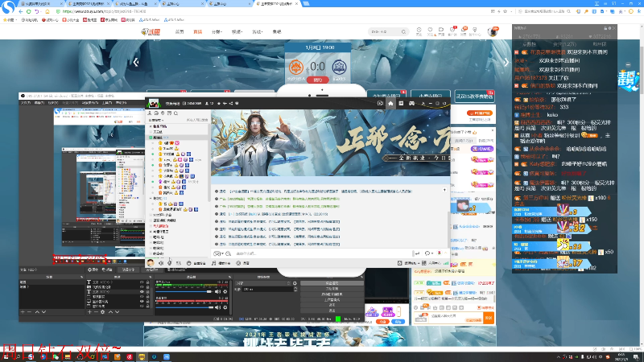Click the music accompaniment icon in YY

tap(213, 263)
